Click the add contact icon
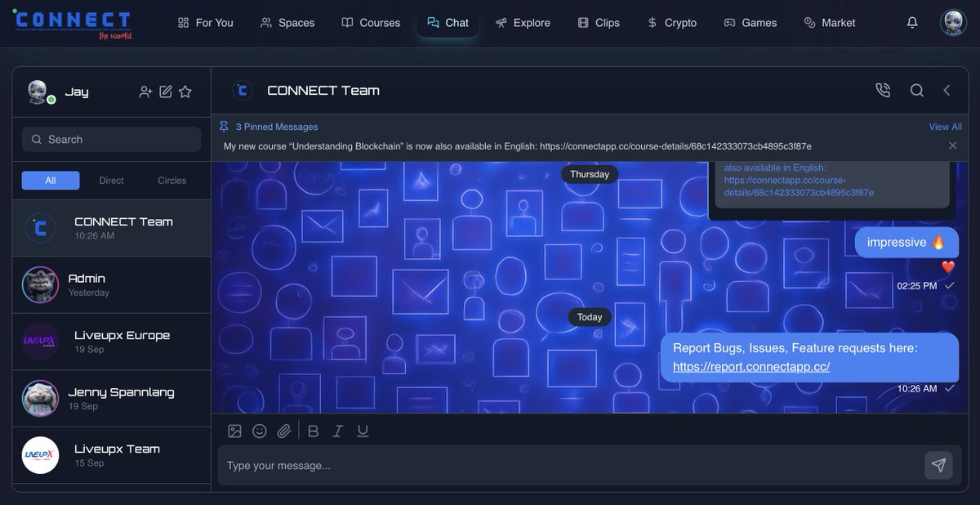The height and width of the screenshot is (505, 980). tap(145, 92)
